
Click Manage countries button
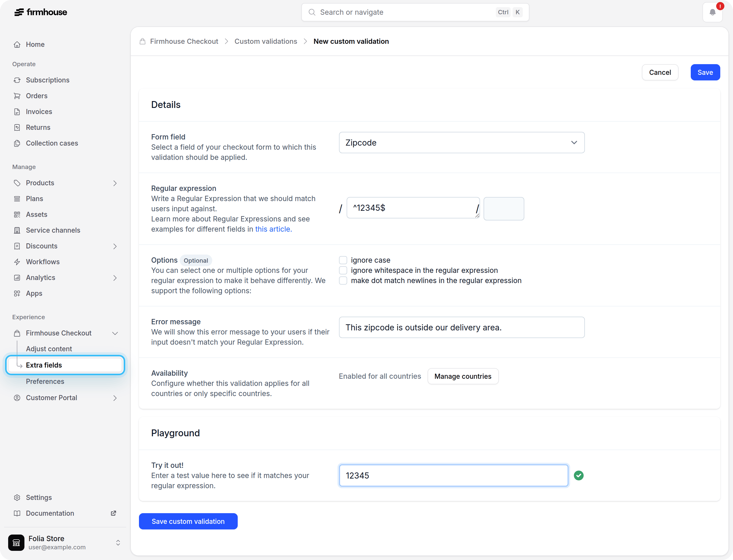463,376
